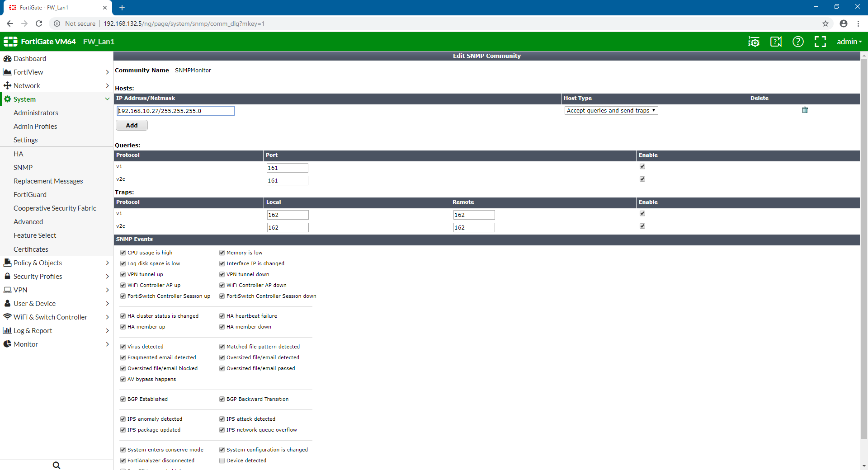Open the Chrome profile avatar icon
868x470 pixels.
pyautogui.click(x=844, y=23)
